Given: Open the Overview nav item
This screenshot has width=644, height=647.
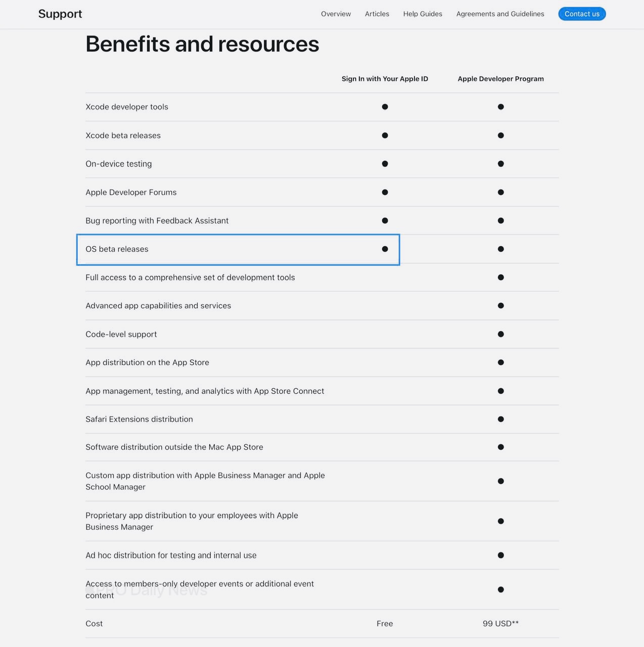Looking at the screenshot, I should coord(336,14).
